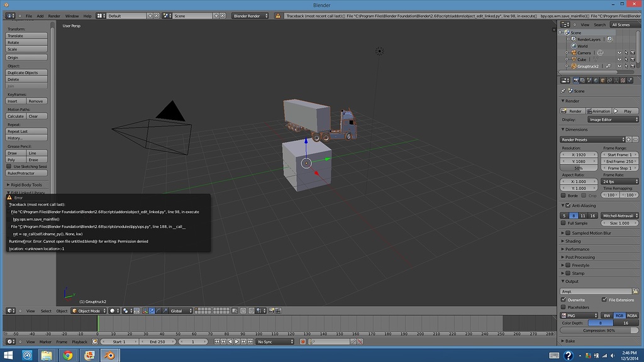
Task: Toggle Cube selectability arrow in outliner
Action: click(x=626, y=60)
